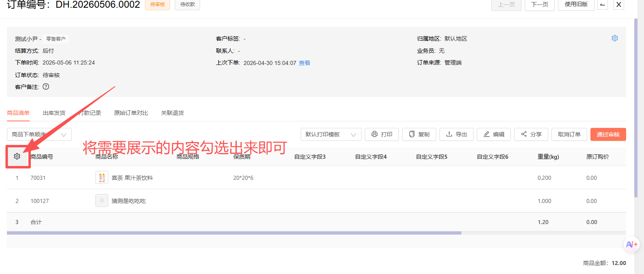This screenshot has height=274, width=644.
Task: Cancel the order with 取消订单
Action: pos(569,134)
